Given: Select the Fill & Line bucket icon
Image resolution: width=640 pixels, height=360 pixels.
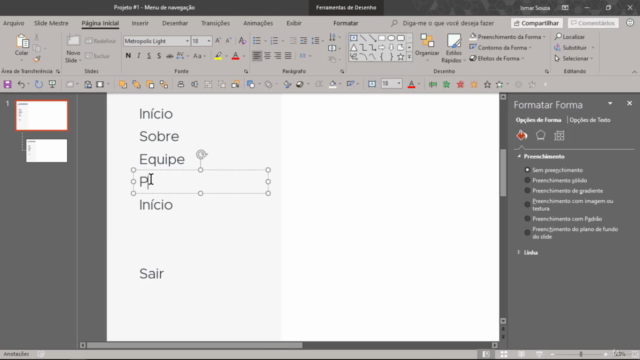Looking at the screenshot, I should click(x=522, y=135).
